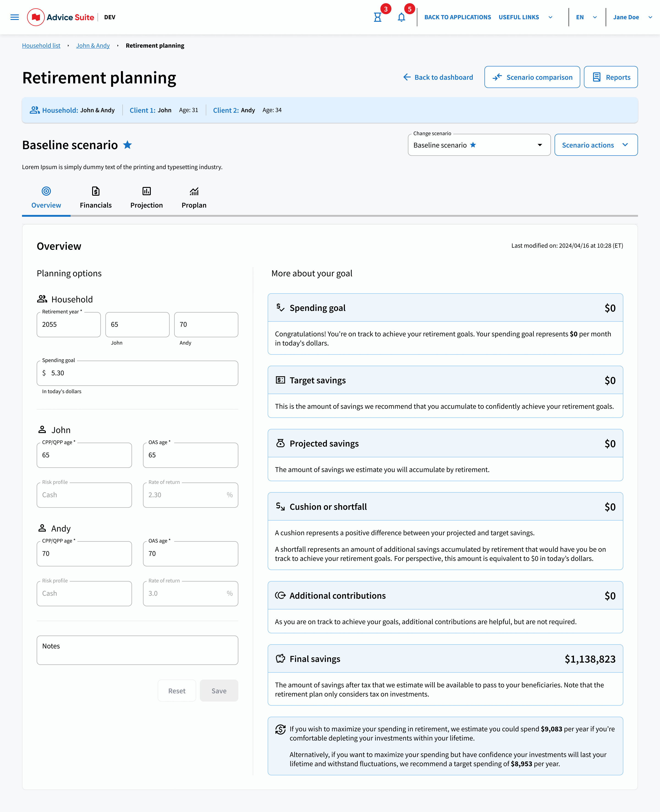The height and width of the screenshot is (812, 660).
Task: Expand the Useful Links dropdown chevron
Action: (550, 17)
